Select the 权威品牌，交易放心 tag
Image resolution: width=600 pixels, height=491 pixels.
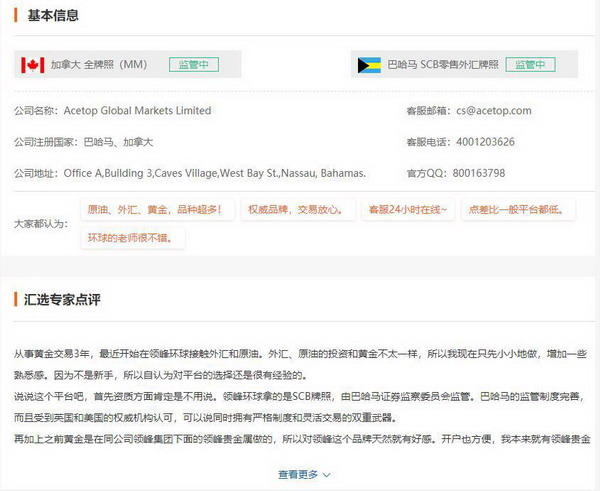coord(298,210)
